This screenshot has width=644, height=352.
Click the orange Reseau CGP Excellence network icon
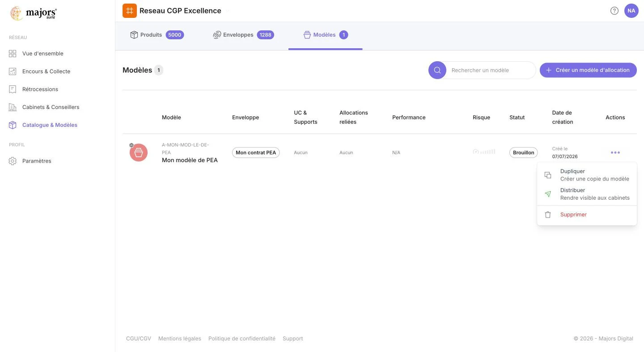coord(130,11)
